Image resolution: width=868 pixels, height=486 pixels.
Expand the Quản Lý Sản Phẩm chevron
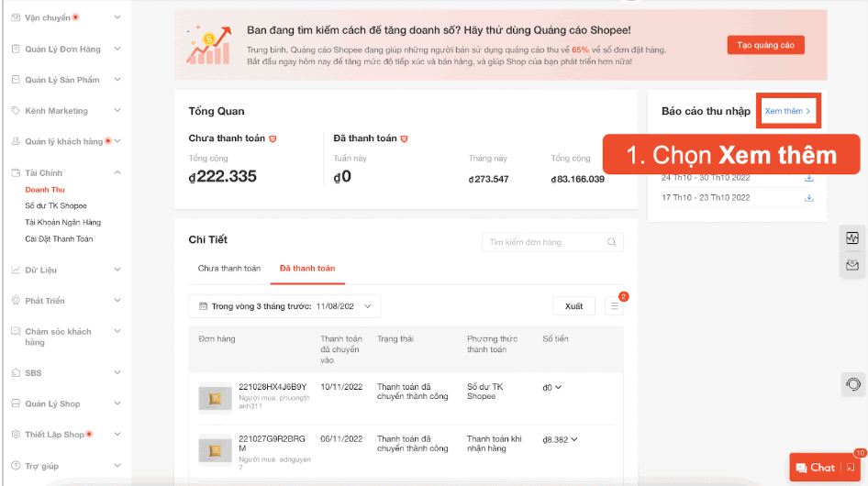[x=117, y=80]
